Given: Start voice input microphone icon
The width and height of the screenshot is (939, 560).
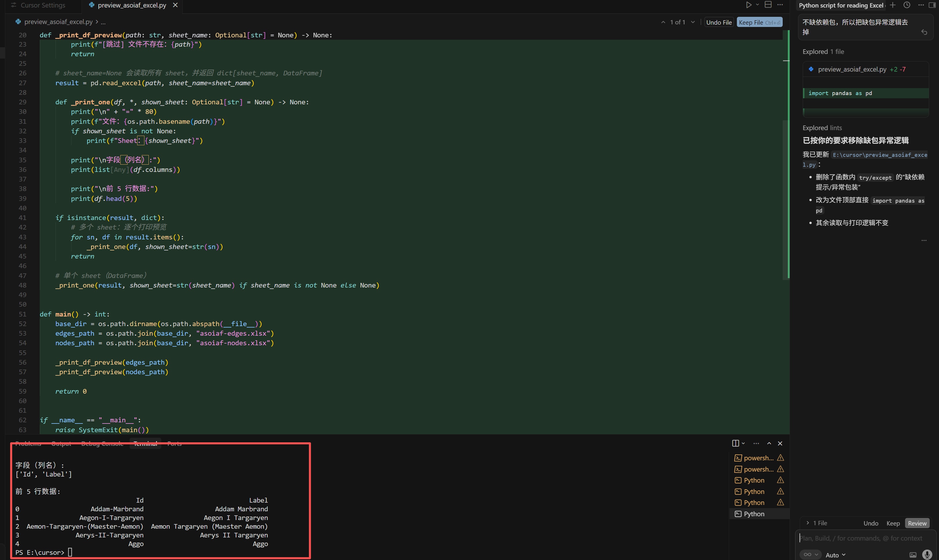Looking at the screenshot, I should pyautogui.click(x=927, y=554).
